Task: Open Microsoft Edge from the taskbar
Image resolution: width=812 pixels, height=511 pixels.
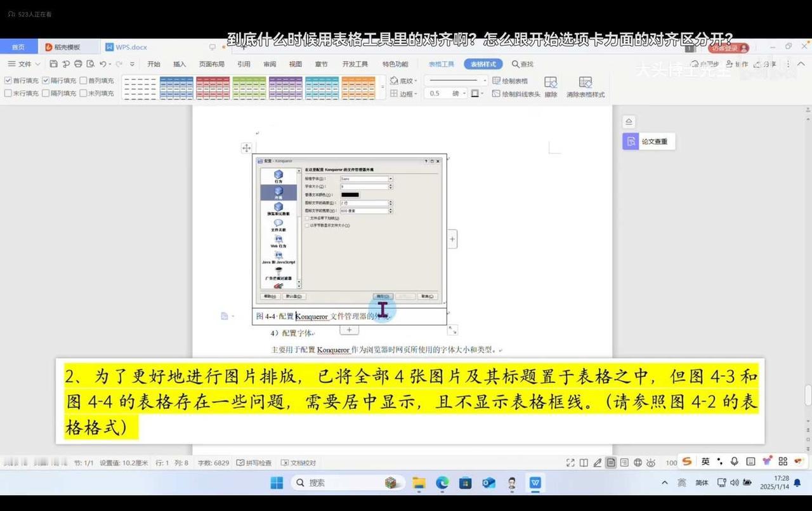Action: pos(442,483)
